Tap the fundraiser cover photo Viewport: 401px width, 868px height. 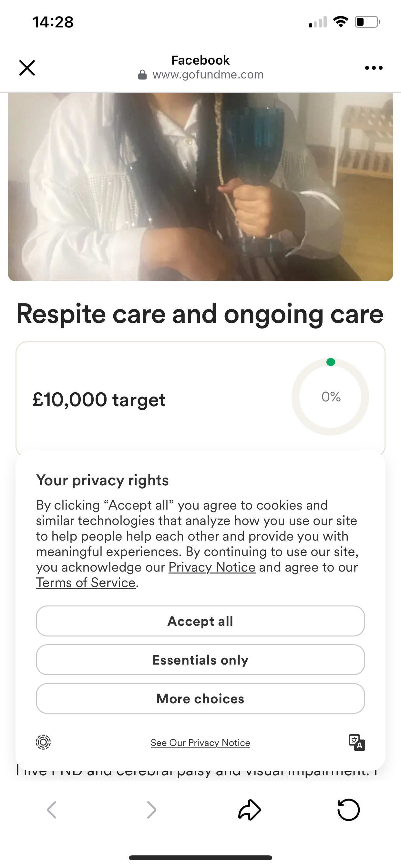pos(200,187)
